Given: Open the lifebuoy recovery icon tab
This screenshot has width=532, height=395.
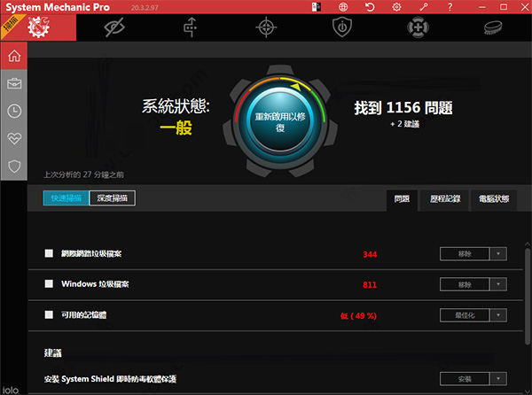Looking at the screenshot, I should pos(418,27).
